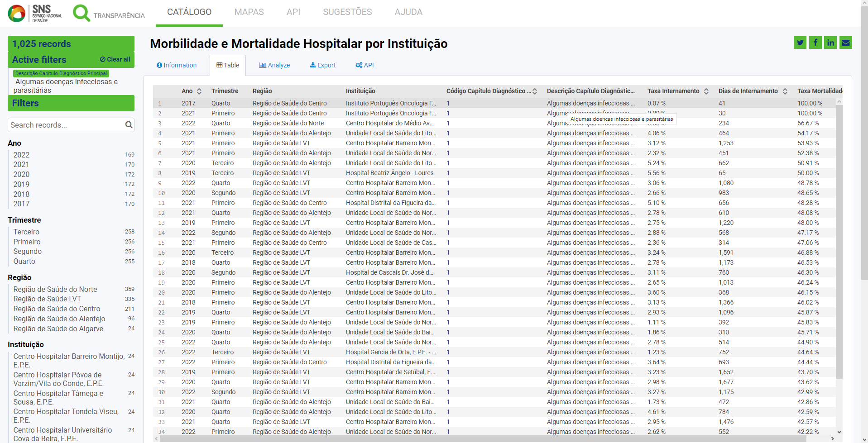Open Sugestões page
868x443 pixels.
pyautogui.click(x=347, y=12)
